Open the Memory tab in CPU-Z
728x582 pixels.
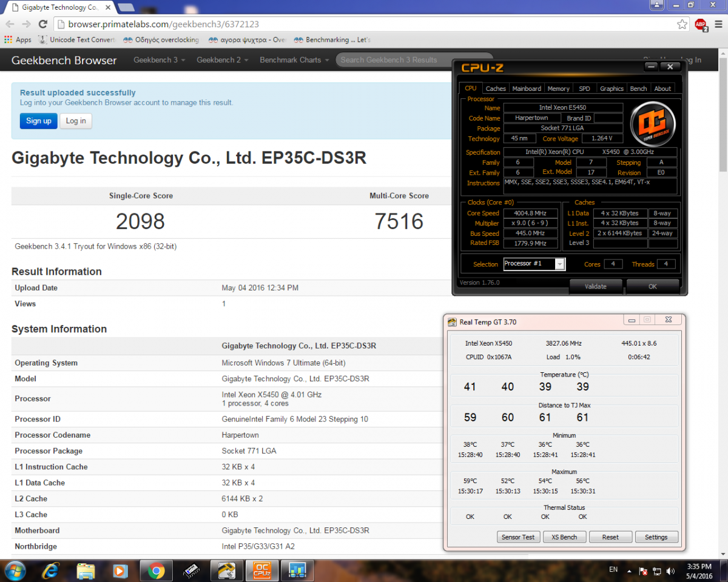point(558,89)
